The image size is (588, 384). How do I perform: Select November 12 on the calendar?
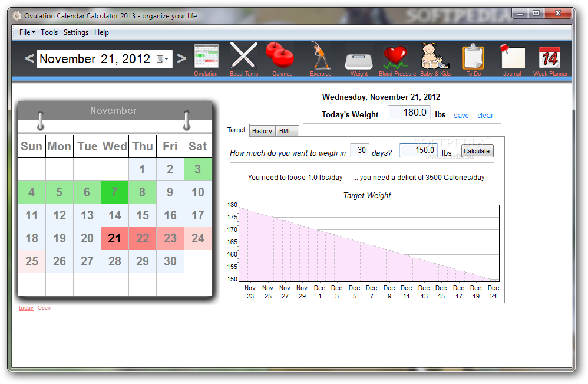tap(60, 215)
